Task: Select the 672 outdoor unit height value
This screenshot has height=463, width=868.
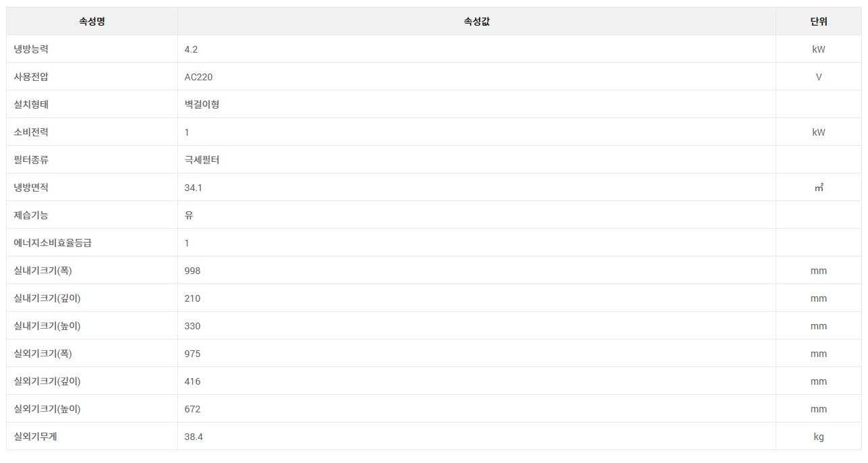Action: point(192,409)
